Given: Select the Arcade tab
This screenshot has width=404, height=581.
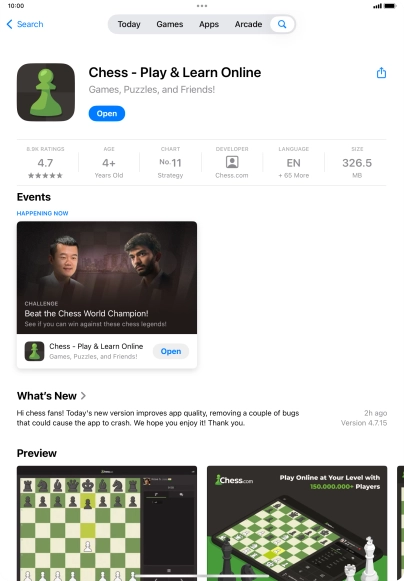Looking at the screenshot, I should click(x=248, y=24).
